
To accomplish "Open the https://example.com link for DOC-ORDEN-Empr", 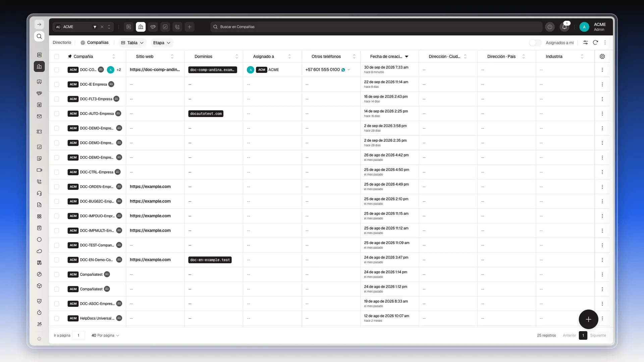I will [x=150, y=187].
